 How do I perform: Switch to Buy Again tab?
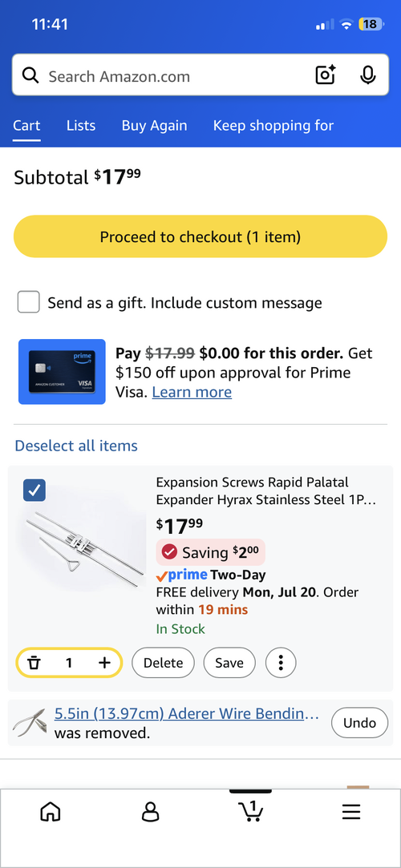(x=155, y=126)
